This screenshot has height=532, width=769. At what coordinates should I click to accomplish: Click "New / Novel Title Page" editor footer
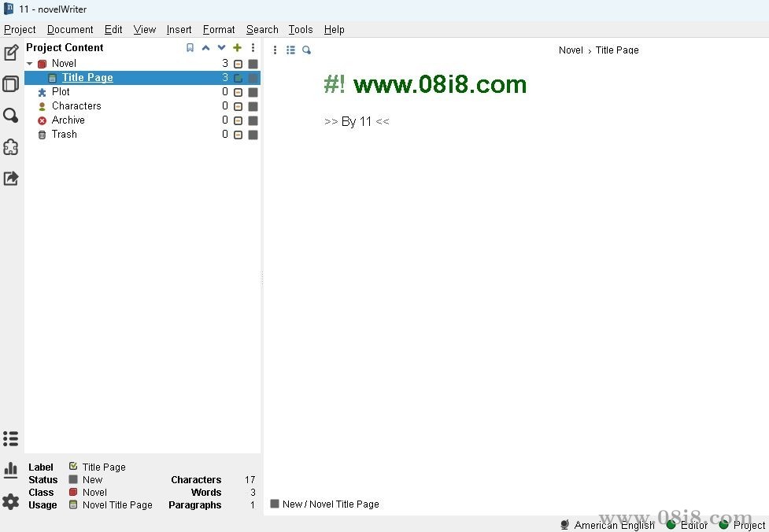pos(331,504)
